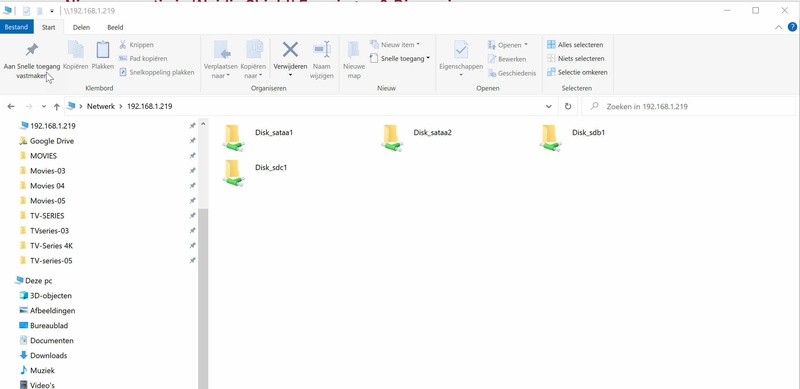Image resolution: width=800 pixels, height=389 pixels.
Task: Open Documenten in the navigation pane
Action: point(52,341)
